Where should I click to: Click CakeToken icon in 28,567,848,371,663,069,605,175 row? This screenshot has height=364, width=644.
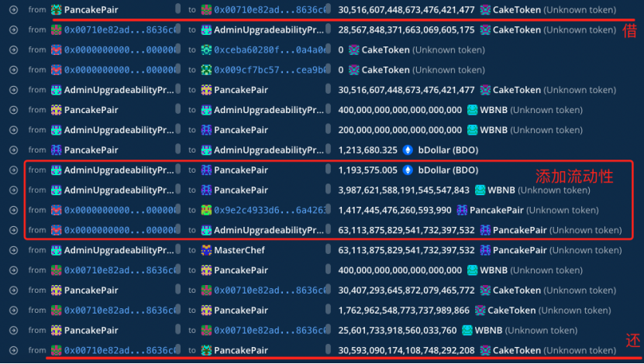coord(485,30)
